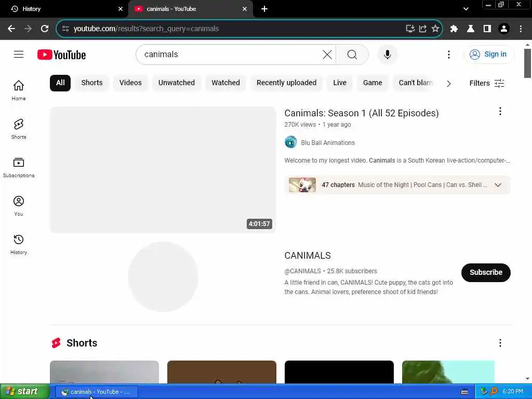Viewport: 532px width, 399px height.
Task: Open the You section in sidebar
Action: tap(19, 206)
